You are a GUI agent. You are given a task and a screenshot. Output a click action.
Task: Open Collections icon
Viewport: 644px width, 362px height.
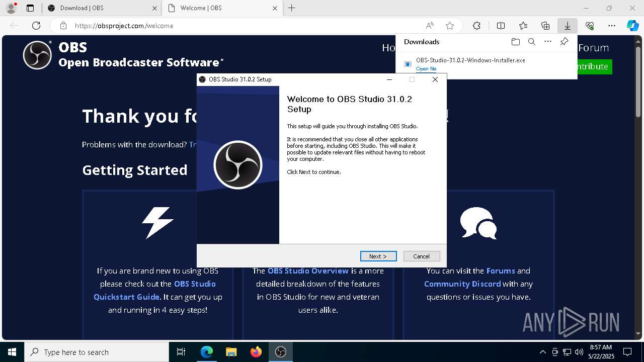pos(545,26)
